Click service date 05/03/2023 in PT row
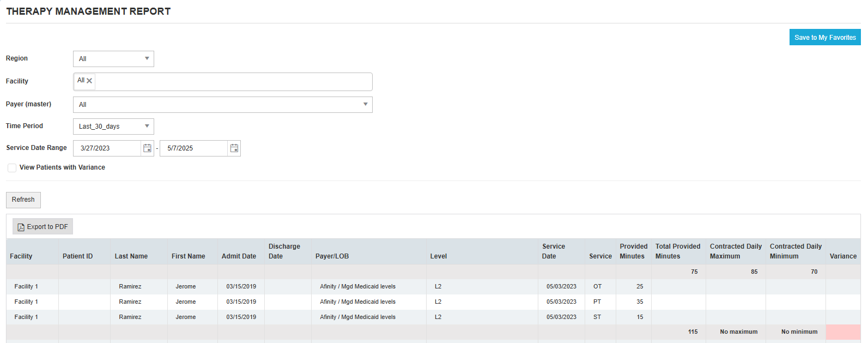Viewport: 868px width, 343px height. 561,302
